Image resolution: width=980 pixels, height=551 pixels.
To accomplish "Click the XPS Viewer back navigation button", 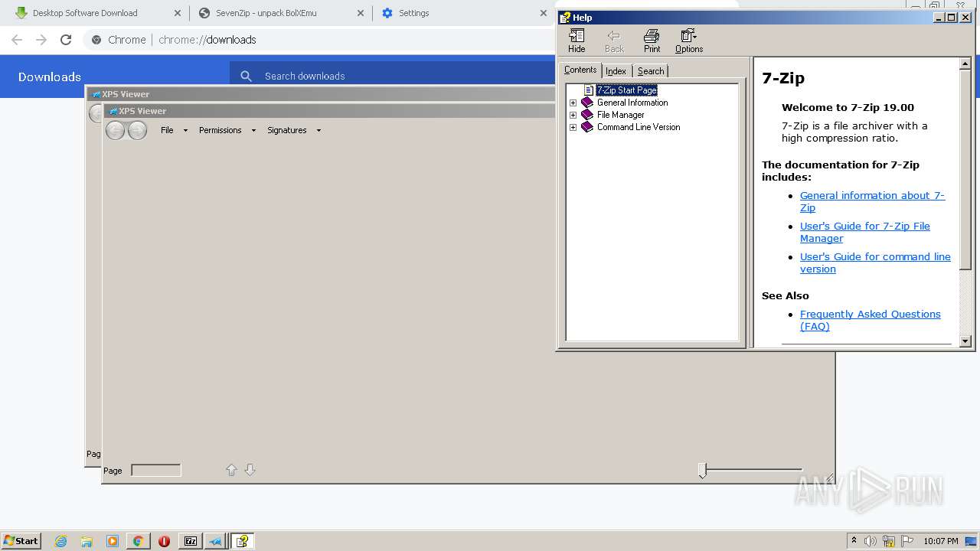I will click(115, 130).
